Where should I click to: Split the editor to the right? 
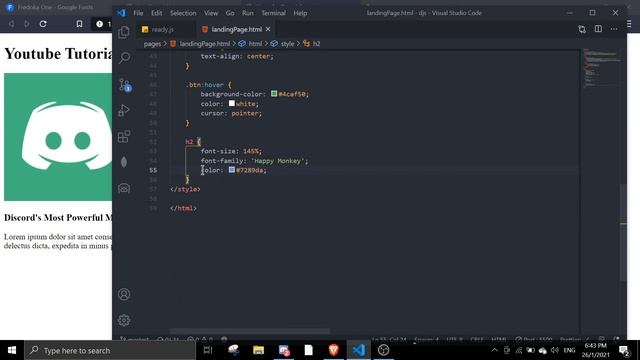tap(598, 29)
